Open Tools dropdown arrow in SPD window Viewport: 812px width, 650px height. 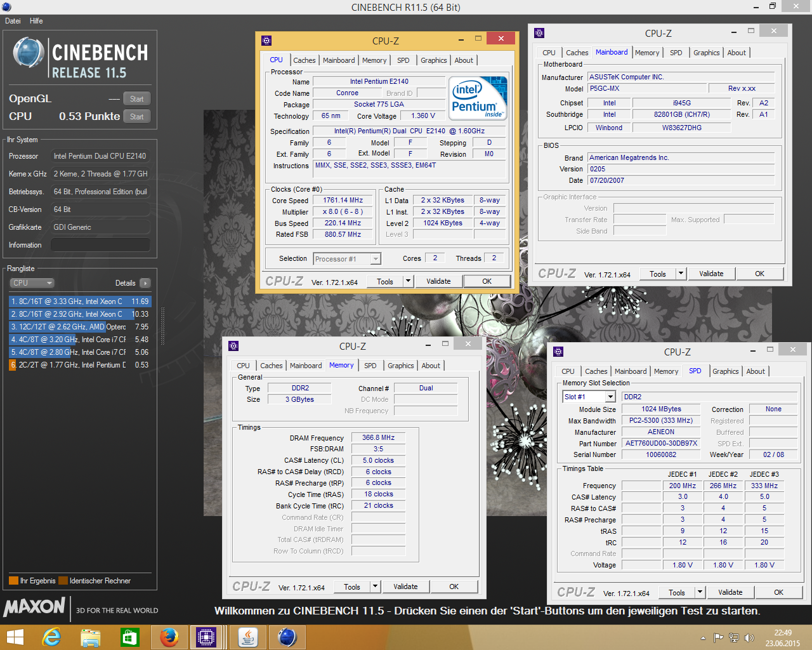700,592
